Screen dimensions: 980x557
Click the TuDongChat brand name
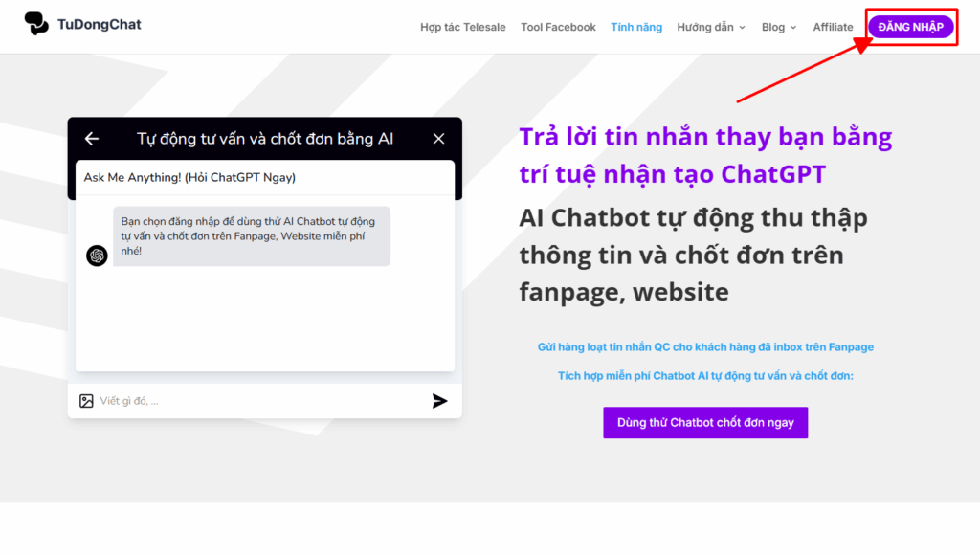click(x=100, y=24)
